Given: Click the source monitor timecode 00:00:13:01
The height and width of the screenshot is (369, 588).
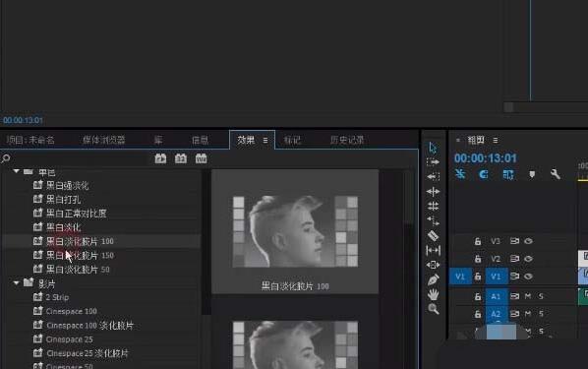Looking at the screenshot, I should pos(23,120).
